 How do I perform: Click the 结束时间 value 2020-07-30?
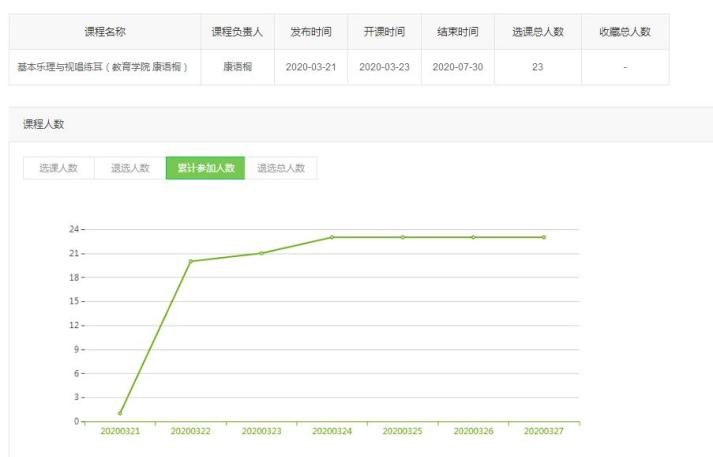(457, 67)
